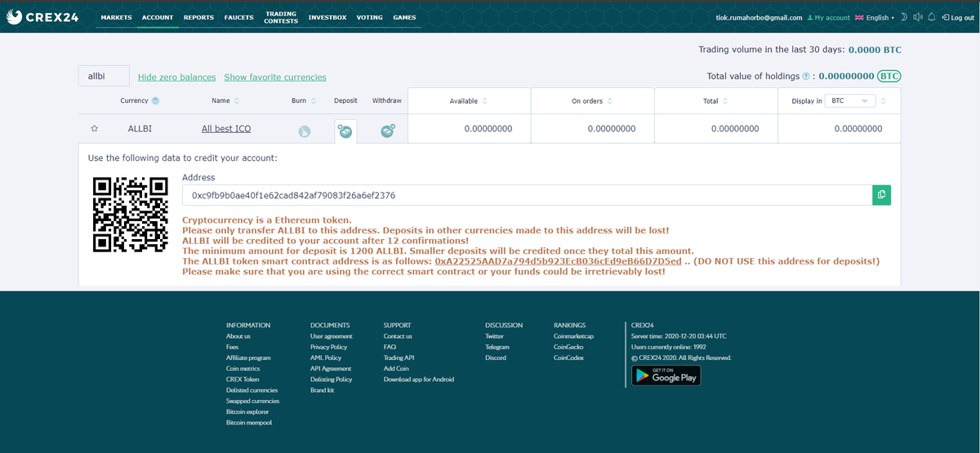Open CoinCodex rankings link

coord(568,358)
